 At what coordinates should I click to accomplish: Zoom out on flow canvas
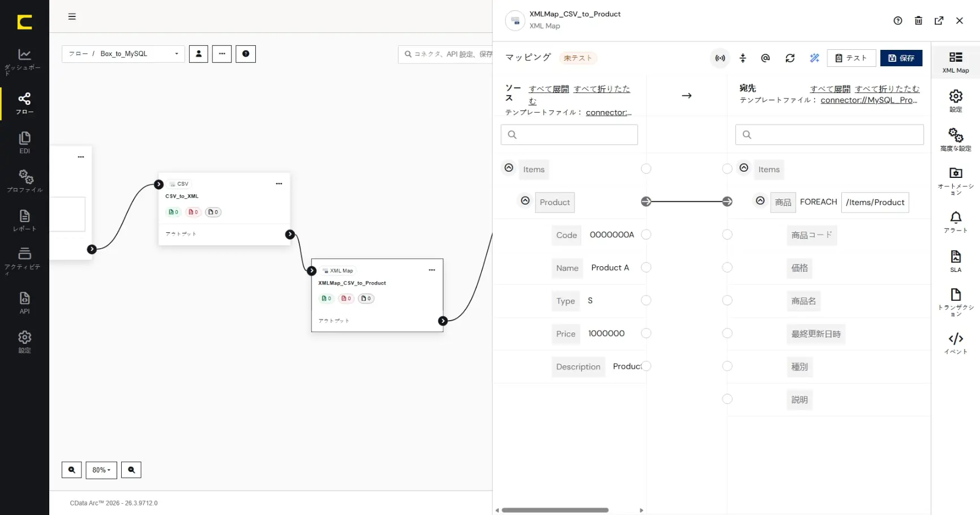(x=131, y=470)
